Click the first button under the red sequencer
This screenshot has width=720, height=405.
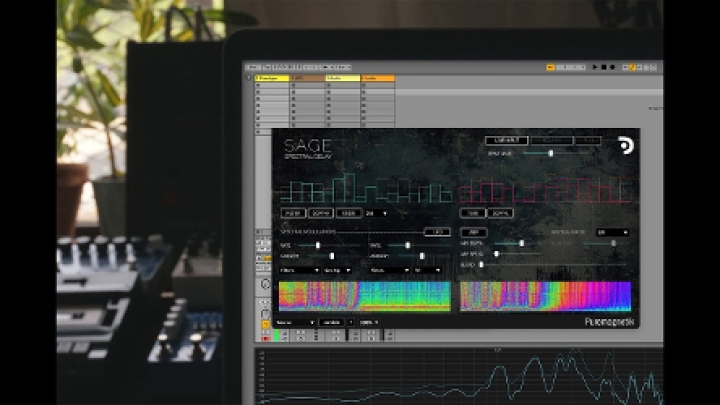point(472,214)
